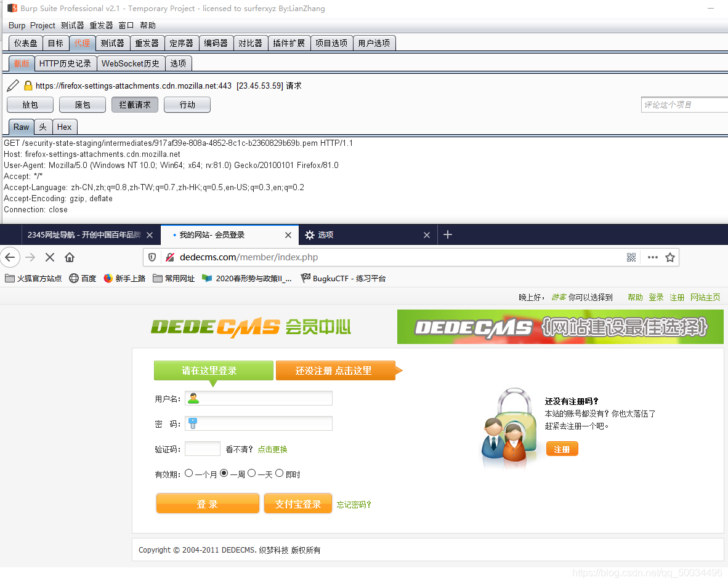
Task: Open the 行动 action menu button
Action: point(187,105)
